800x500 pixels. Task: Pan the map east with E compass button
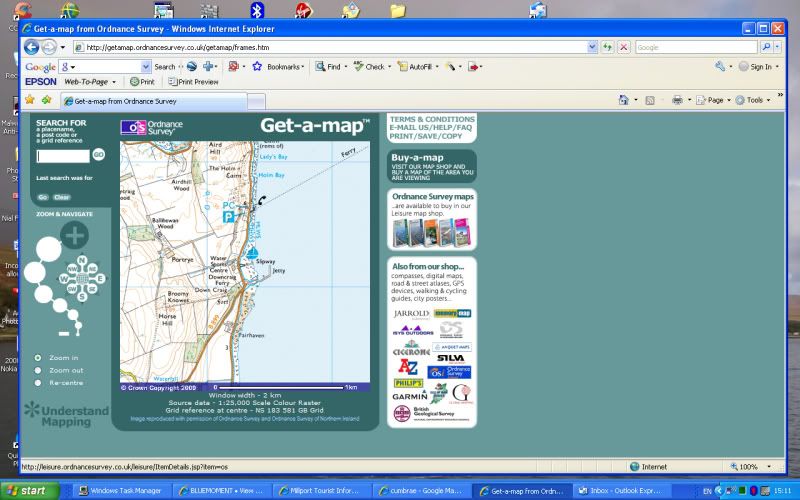click(x=101, y=279)
